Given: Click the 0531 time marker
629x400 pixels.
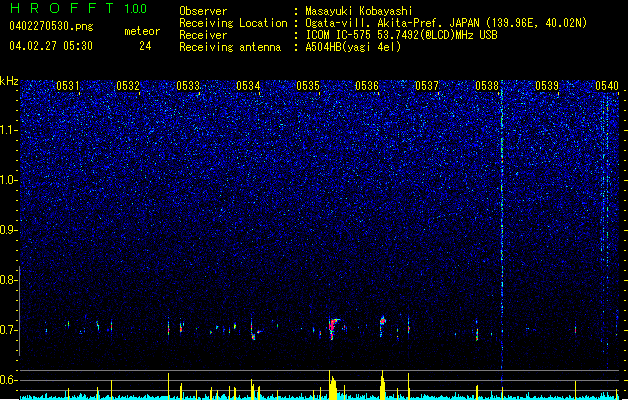Looking at the screenshot, I should (x=68, y=86).
